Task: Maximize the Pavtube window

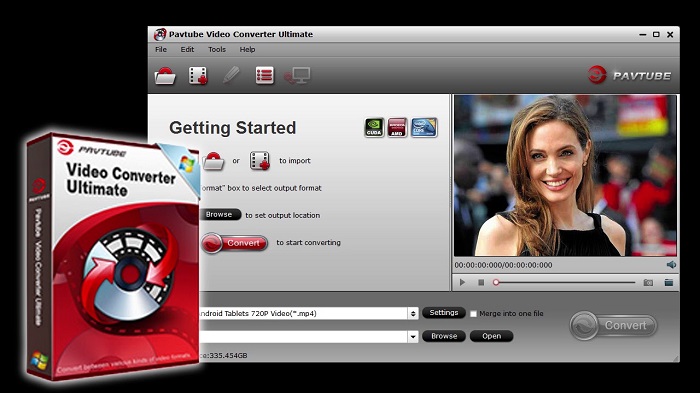Action: point(656,34)
